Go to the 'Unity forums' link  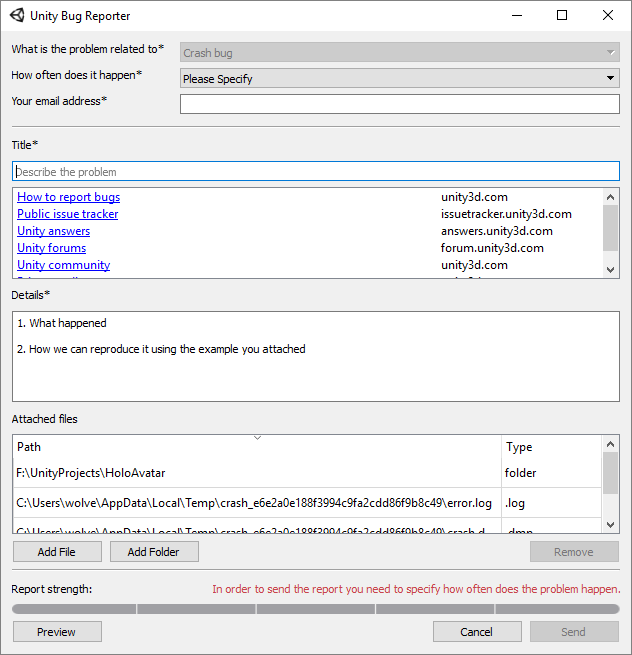coord(51,248)
